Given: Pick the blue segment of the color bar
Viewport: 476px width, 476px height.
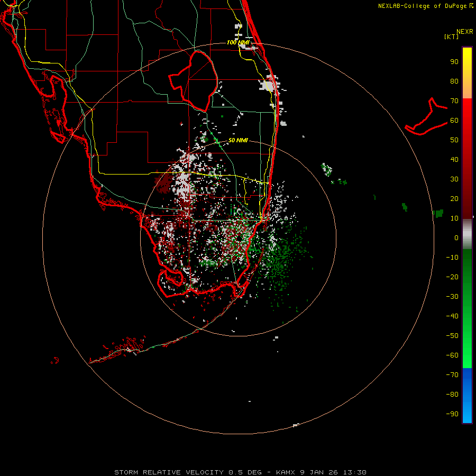Looking at the screenshot, I should pyautogui.click(x=467, y=396).
